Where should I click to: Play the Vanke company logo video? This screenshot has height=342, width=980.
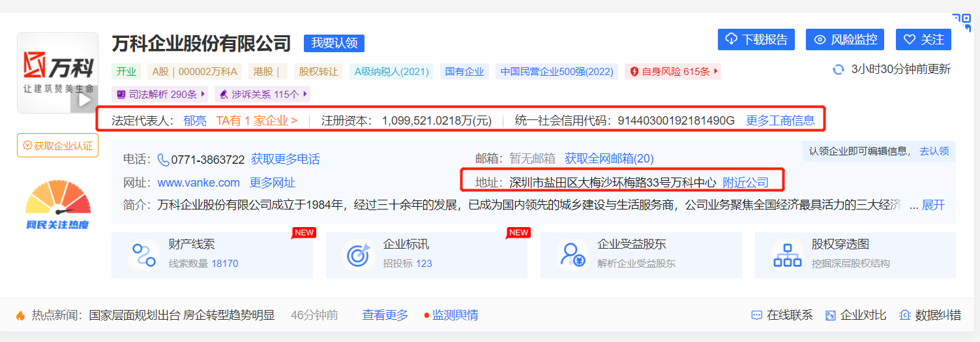(84, 100)
